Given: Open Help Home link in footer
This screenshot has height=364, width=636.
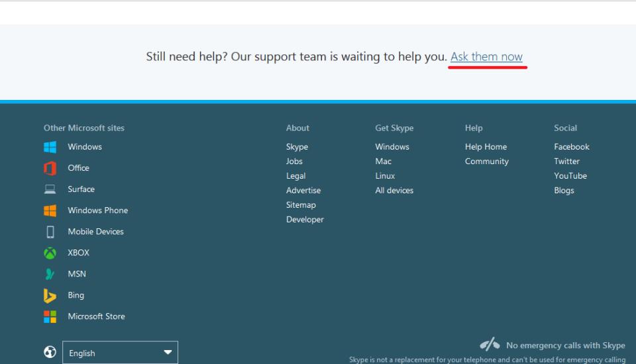Looking at the screenshot, I should click(486, 147).
